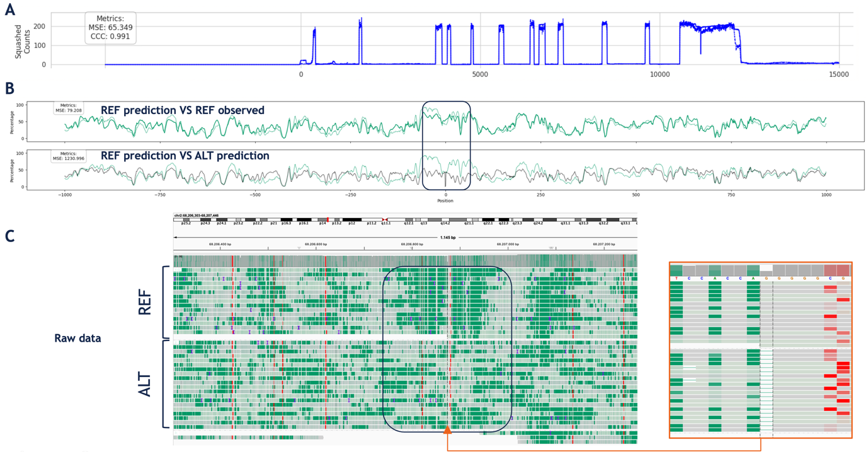Click the ALT track group label
868x452 pixels.
[146, 384]
